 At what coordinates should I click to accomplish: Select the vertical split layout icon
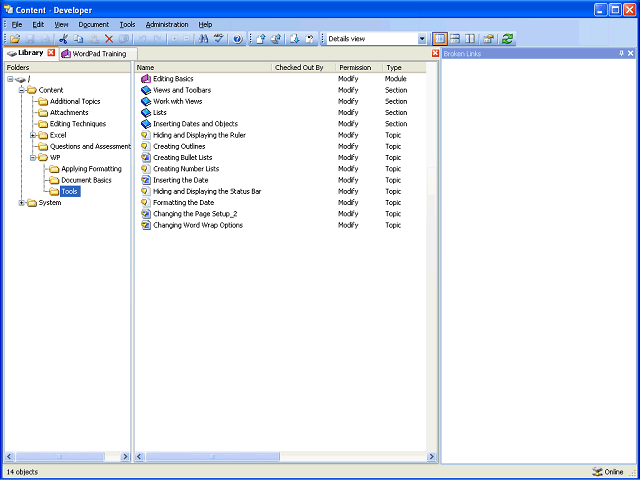tap(470, 39)
